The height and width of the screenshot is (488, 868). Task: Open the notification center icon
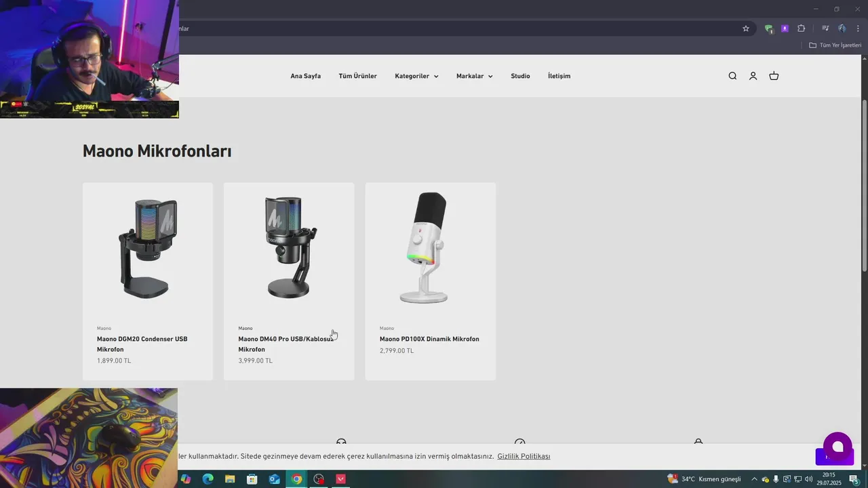tap(854, 479)
